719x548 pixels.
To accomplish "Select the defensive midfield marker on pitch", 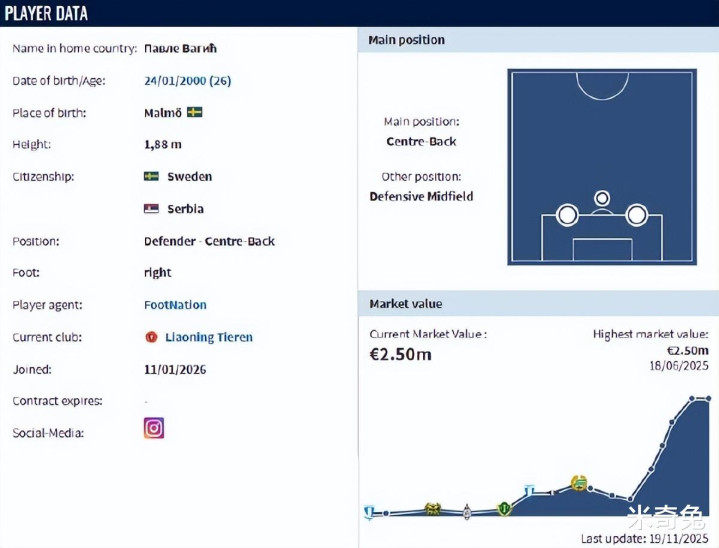I will [602, 199].
